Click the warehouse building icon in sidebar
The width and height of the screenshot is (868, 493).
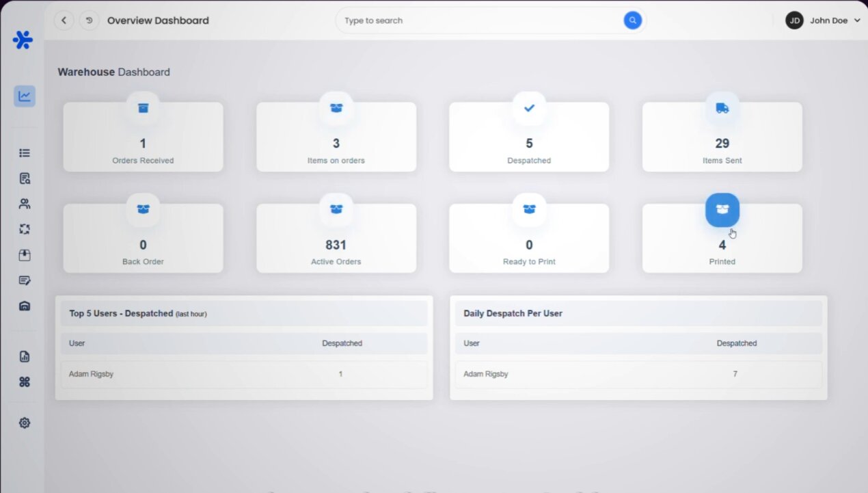coord(25,306)
